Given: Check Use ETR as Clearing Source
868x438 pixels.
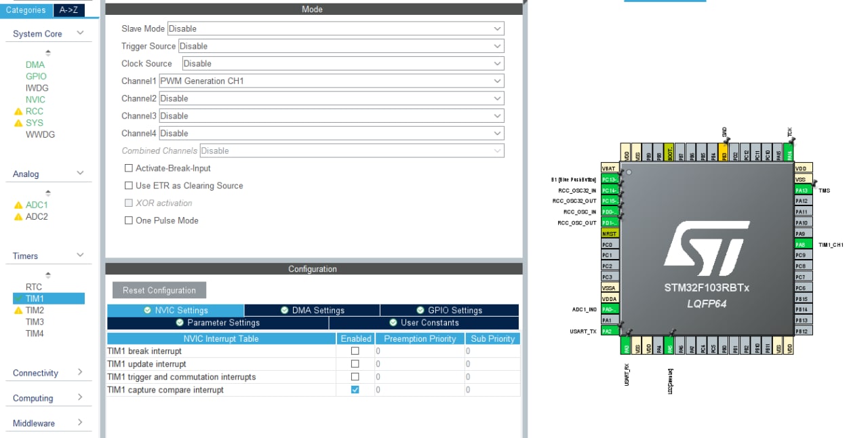Looking at the screenshot, I should point(129,186).
